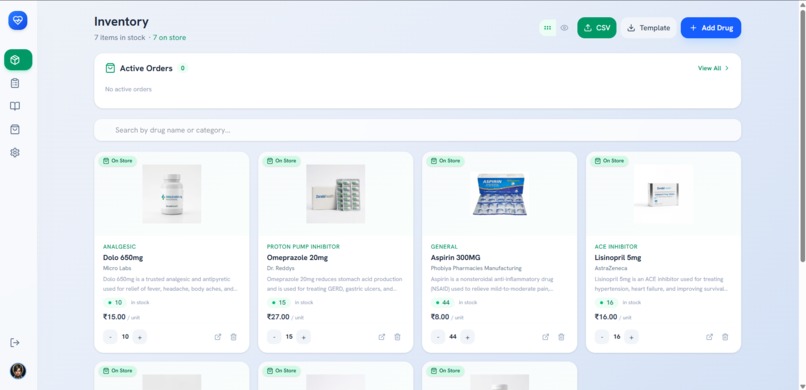Click the Add Drug button
The width and height of the screenshot is (806, 390).
point(711,28)
